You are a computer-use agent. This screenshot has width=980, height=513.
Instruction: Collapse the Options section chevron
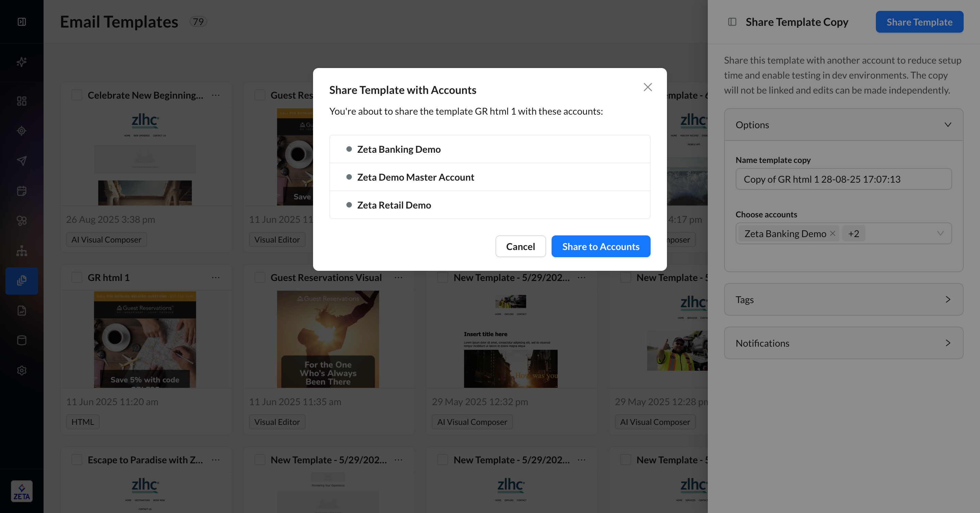click(x=948, y=125)
